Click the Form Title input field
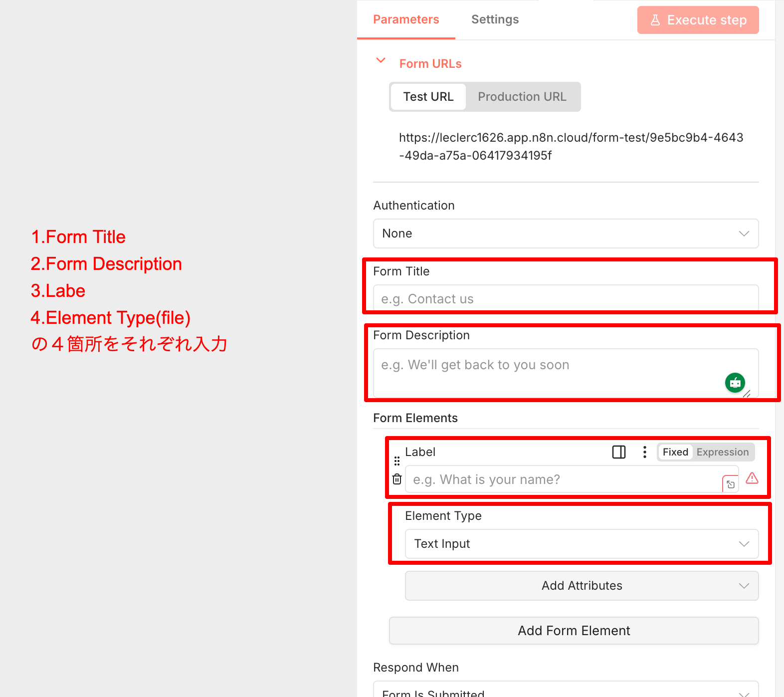The width and height of the screenshot is (784, 697). click(x=566, y=299)
